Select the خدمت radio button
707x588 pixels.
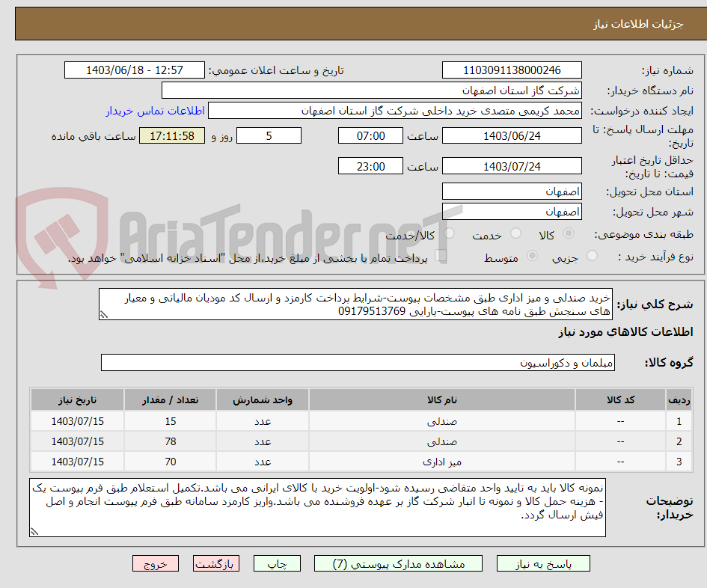coord(515,233)
